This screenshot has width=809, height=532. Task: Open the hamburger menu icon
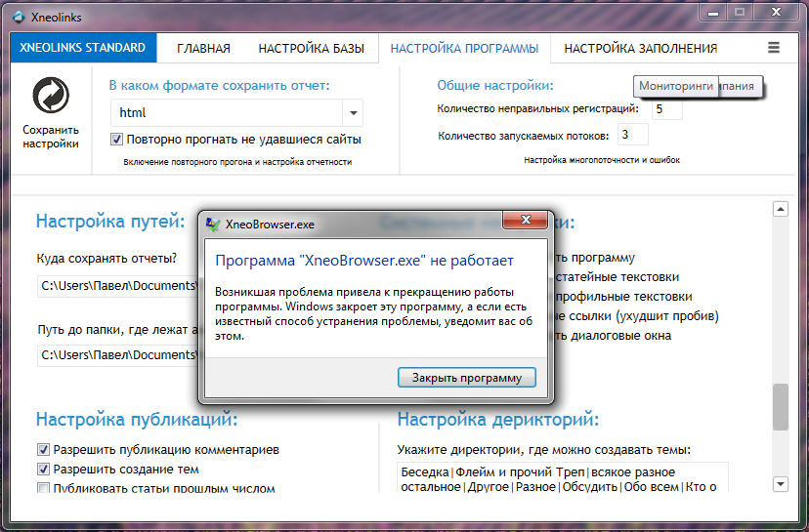pos(774,48)
